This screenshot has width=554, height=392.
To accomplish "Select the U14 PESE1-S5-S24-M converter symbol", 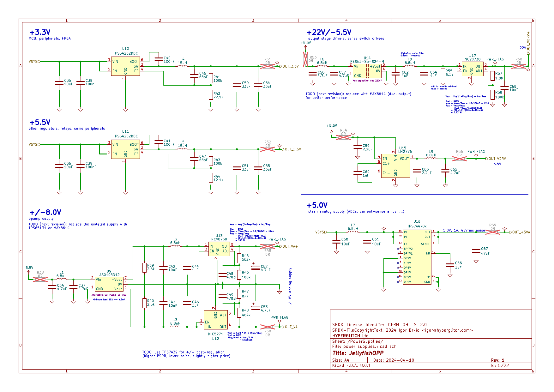I will coord(367,71).
